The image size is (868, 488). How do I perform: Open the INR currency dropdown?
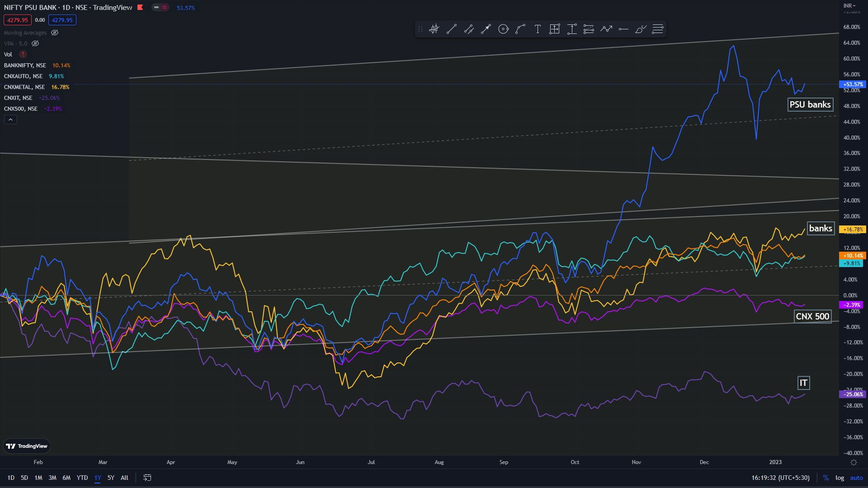pyautogui.click(x=849, y=5)
